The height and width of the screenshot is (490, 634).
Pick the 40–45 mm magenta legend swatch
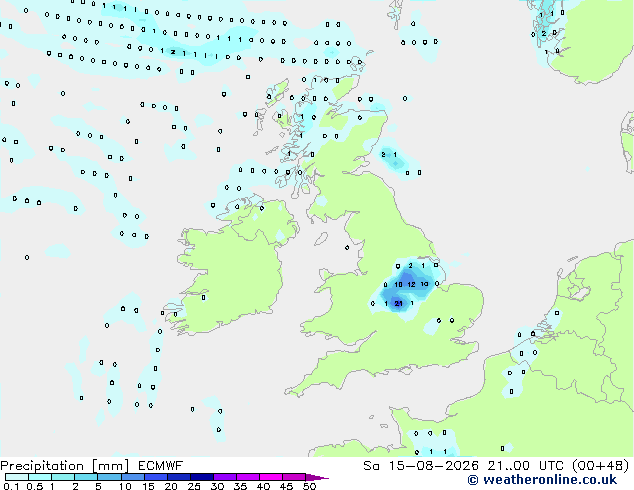click(x=271, y=477)
